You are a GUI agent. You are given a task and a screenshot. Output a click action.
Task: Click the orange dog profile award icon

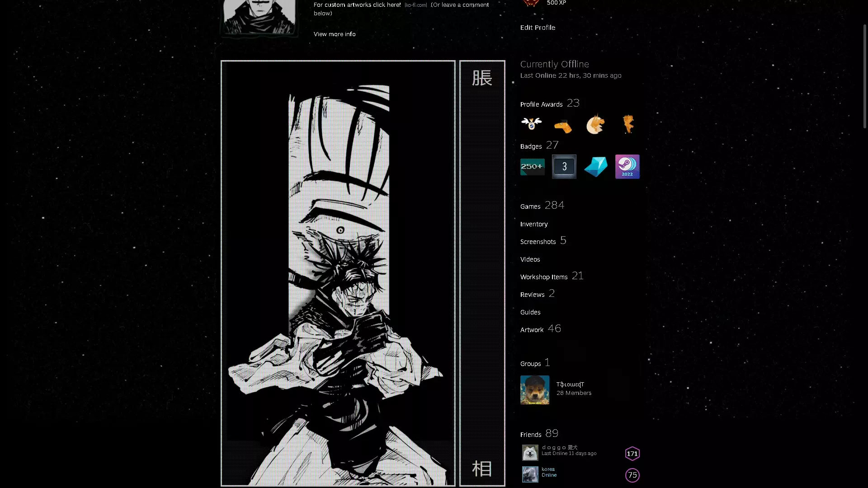point(563,126)
